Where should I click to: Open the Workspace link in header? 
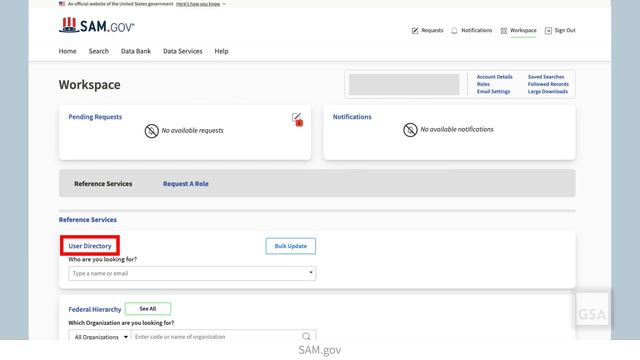tap(523, 30)
